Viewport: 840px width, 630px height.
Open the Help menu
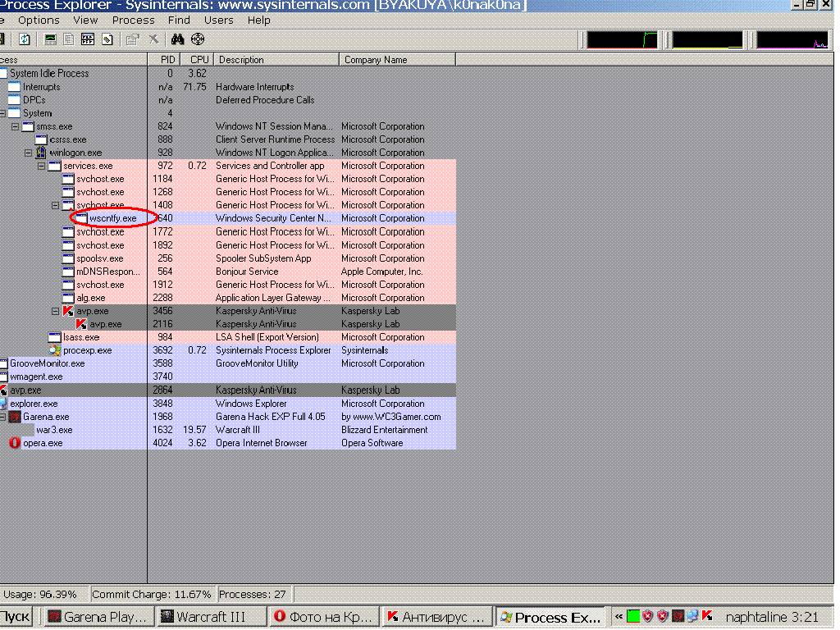258,20
